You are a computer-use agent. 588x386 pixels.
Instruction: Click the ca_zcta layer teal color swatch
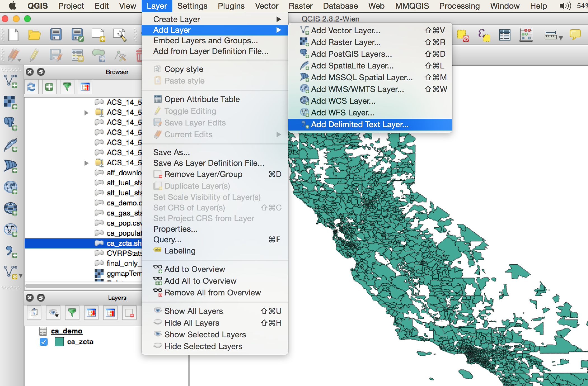click(59, 342)
